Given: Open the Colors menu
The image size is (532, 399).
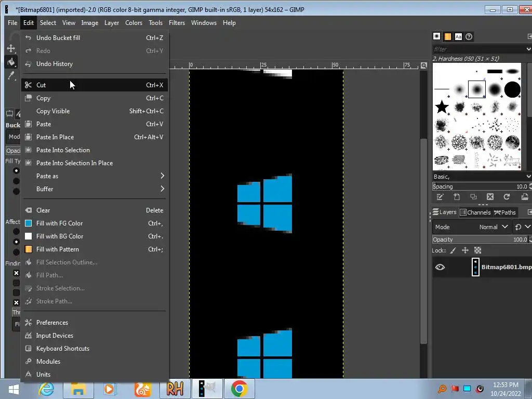Looking at the screenshot, I should [x=134, y=23].
